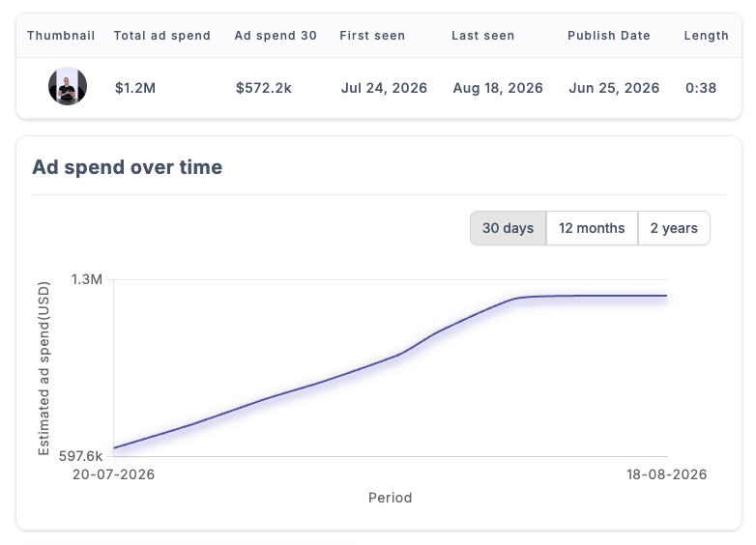Sort by Length column header

[x=706, y=36]
